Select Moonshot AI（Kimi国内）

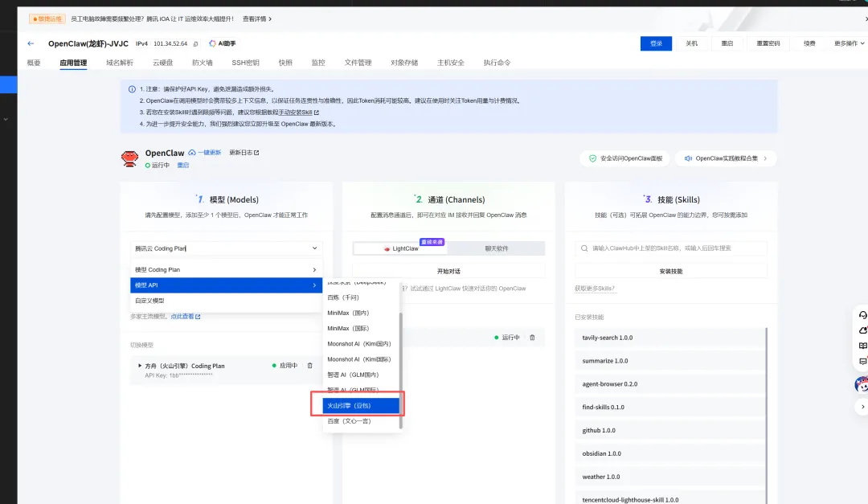pyautogui.click(x=360, y=344)
